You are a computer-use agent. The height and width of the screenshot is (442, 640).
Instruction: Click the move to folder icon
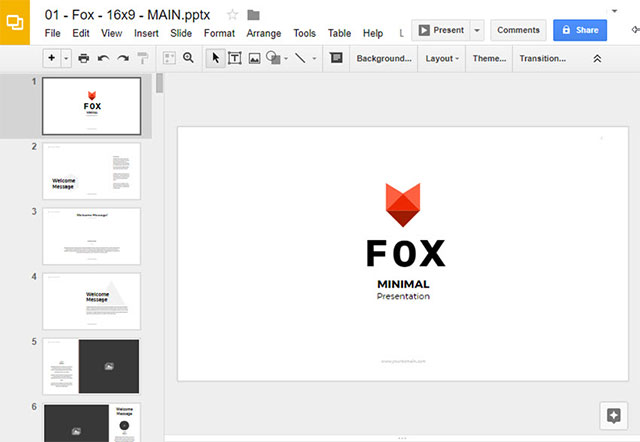(253, 14)
